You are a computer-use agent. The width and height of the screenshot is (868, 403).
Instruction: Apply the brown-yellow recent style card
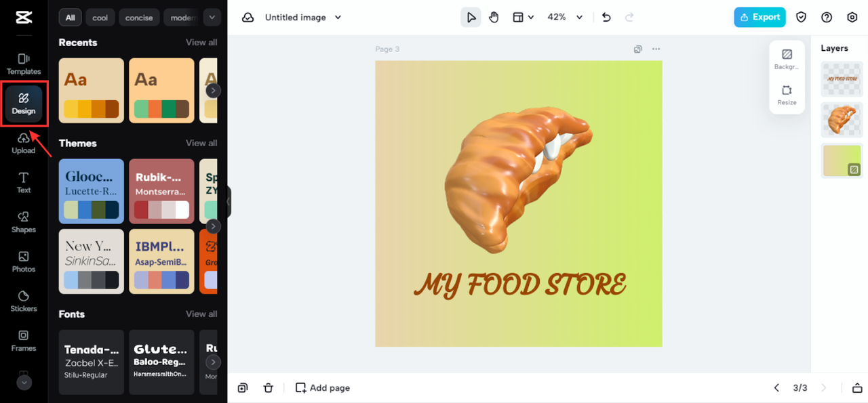(92, 91)
